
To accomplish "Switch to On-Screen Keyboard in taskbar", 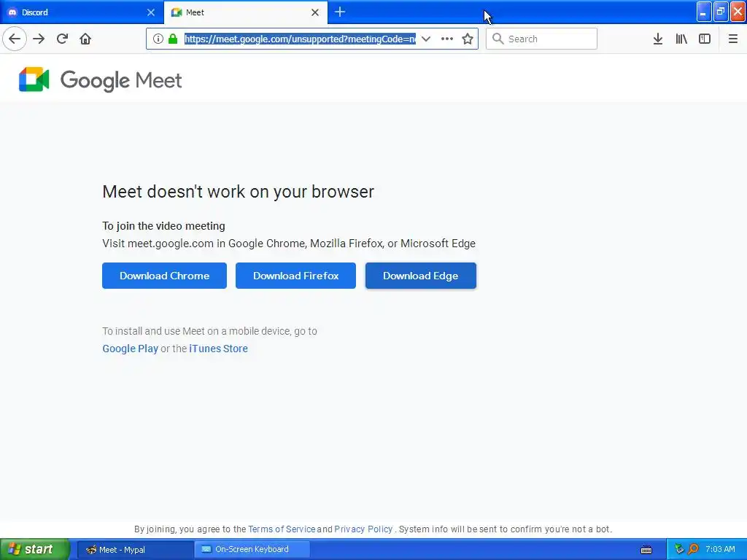I will [x=252, y=550].
